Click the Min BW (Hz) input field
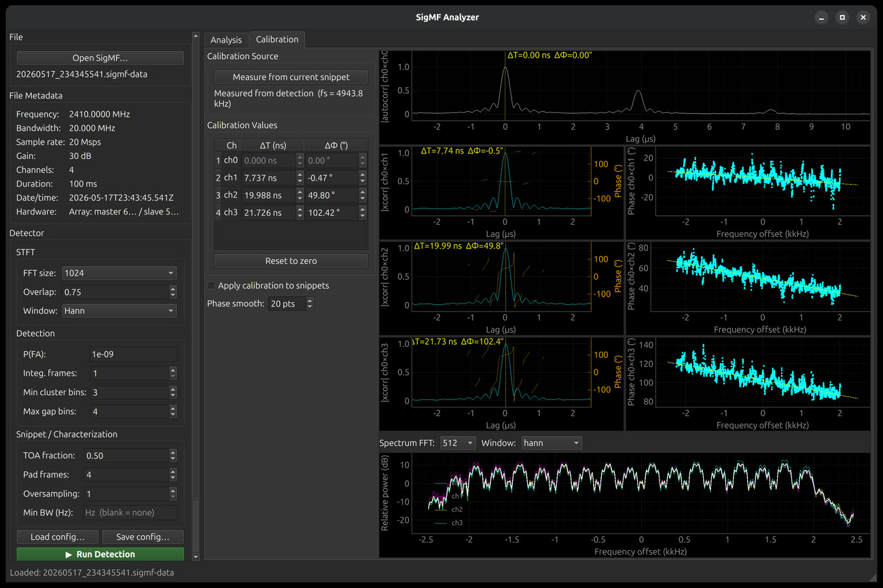The width and height of the screenshot is (883, 588). pyautogui.click(x=130, y=513)
